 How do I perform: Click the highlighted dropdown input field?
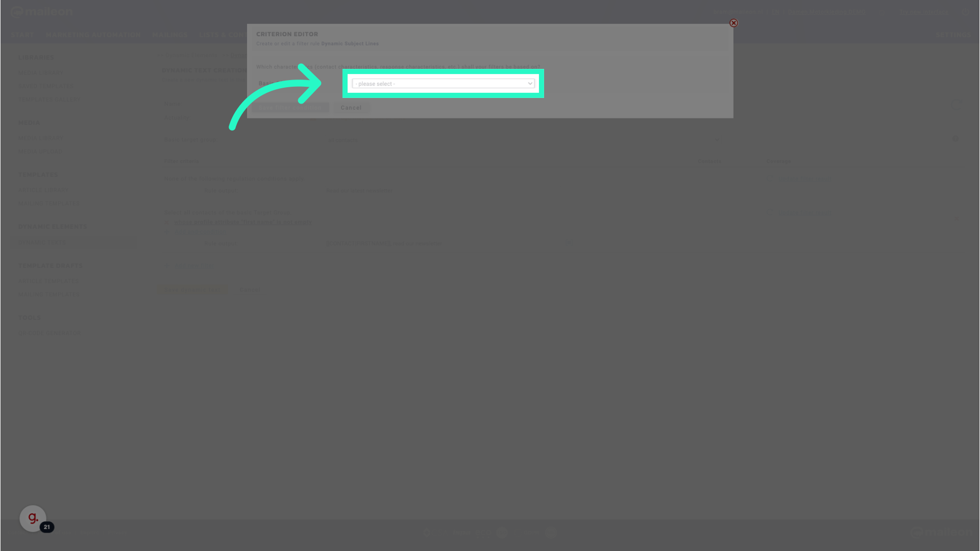pos(443,84)
